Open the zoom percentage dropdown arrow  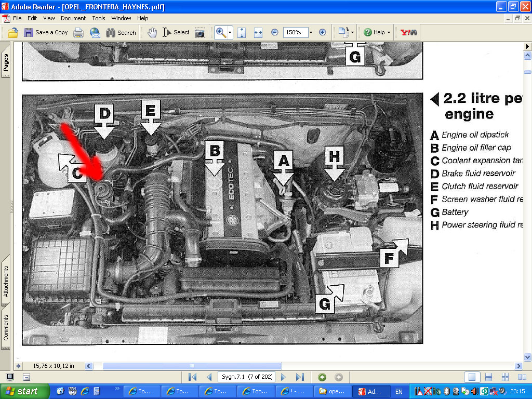311,33
